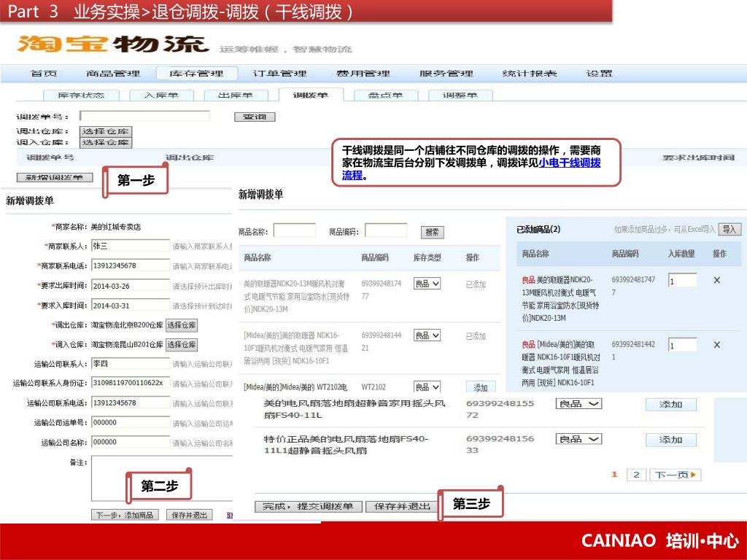Click the 查询 button
Viewport: 747px width, 560px height.
(255, 117)
